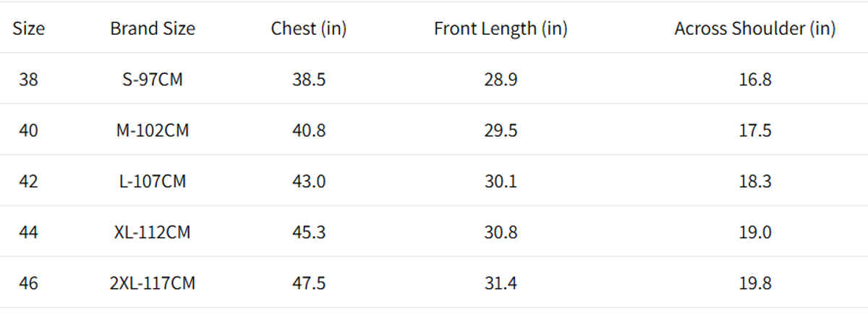Click the L-107CM brand size cell

pos(153,181)
